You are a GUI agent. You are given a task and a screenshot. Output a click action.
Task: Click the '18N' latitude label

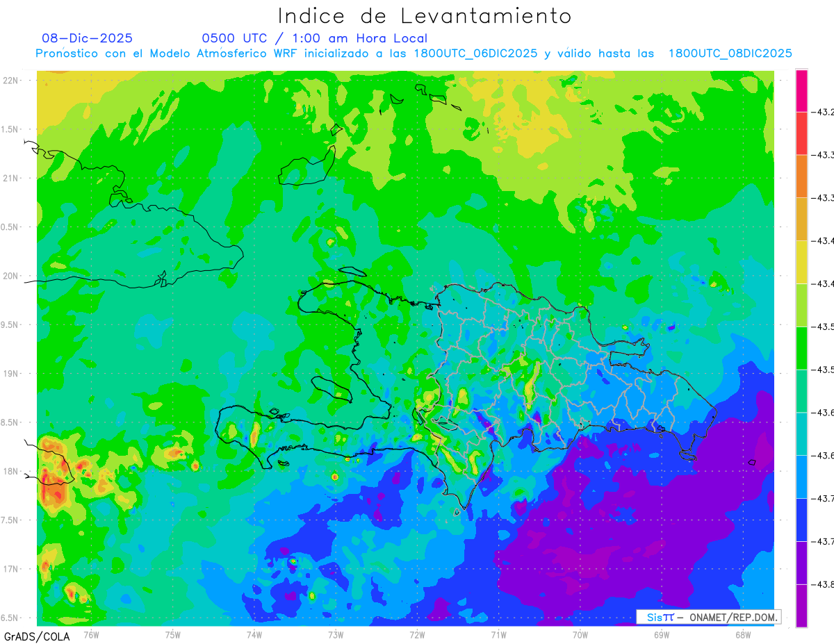point(11,472)
